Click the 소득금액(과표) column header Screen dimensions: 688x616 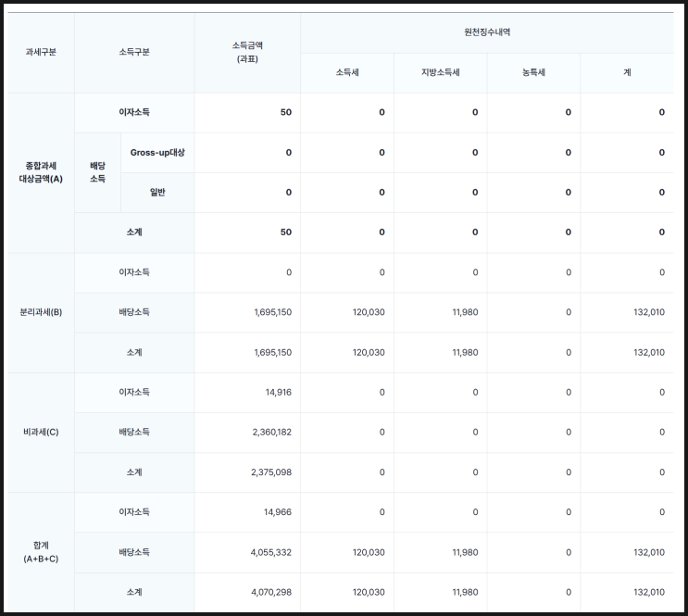click(x=247, y=52)
